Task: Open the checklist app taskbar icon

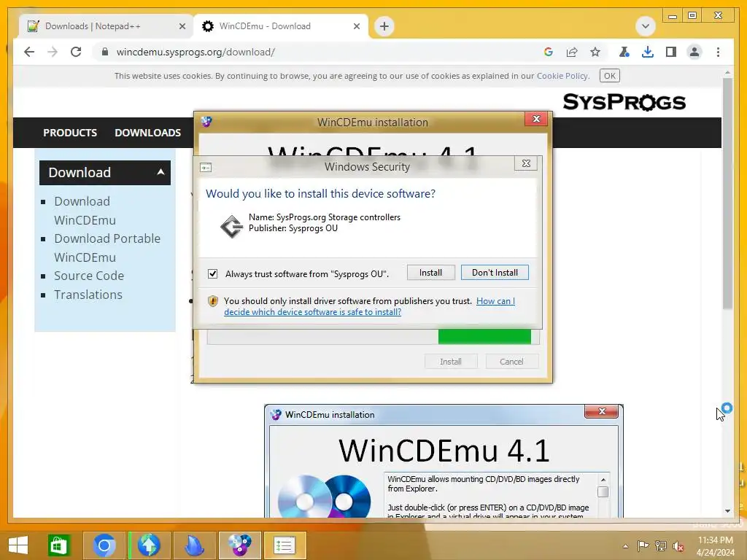Action: point(285,545)
